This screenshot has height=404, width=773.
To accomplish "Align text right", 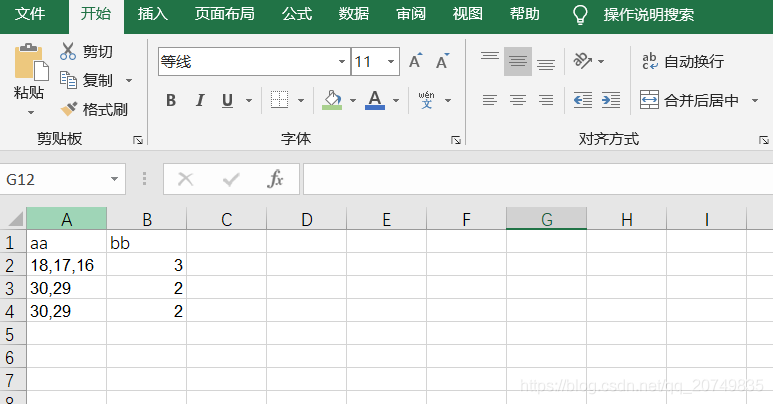I will pyautogui.click(x=546, y=100).
